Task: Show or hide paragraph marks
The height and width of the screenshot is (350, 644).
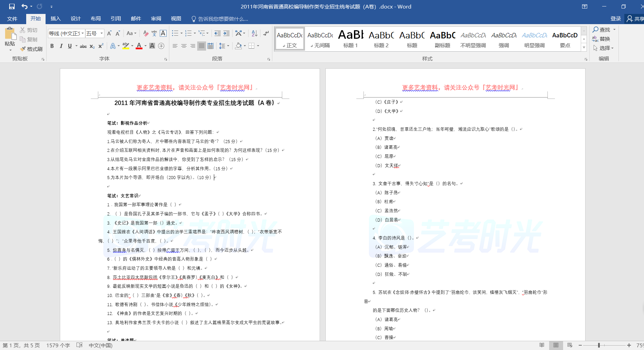Action: tap(266, 33)
